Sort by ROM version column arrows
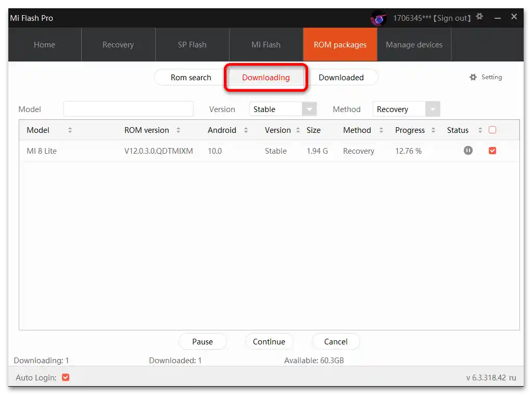 178,130
